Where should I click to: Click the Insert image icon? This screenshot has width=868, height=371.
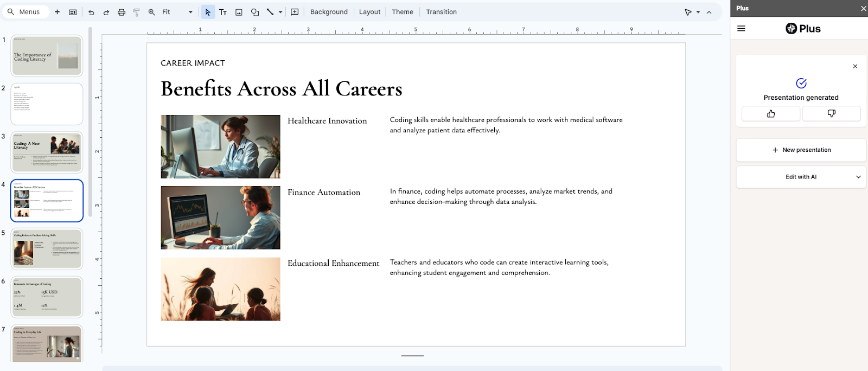coord(239,12)
